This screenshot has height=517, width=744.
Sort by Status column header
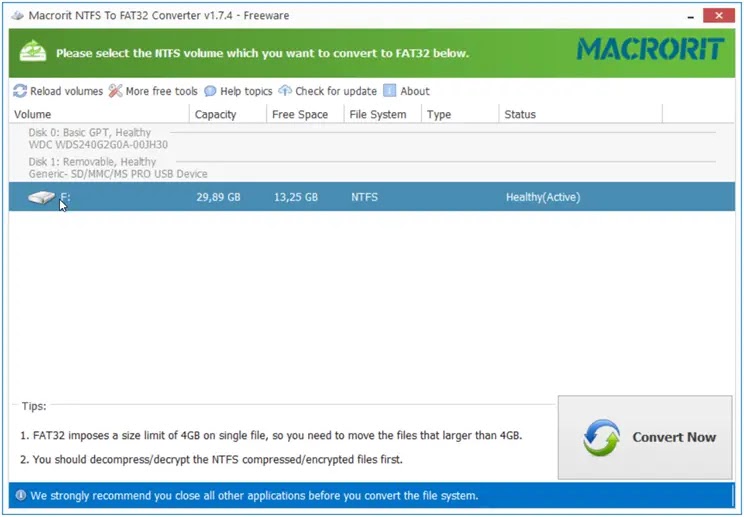[x=580, y=114]
